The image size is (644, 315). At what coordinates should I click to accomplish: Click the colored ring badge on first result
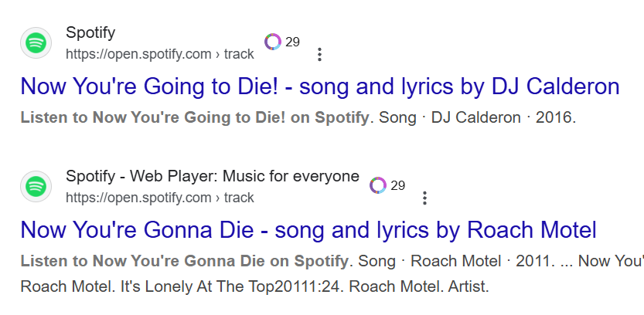pyautogui.click(x=273, y=42)
